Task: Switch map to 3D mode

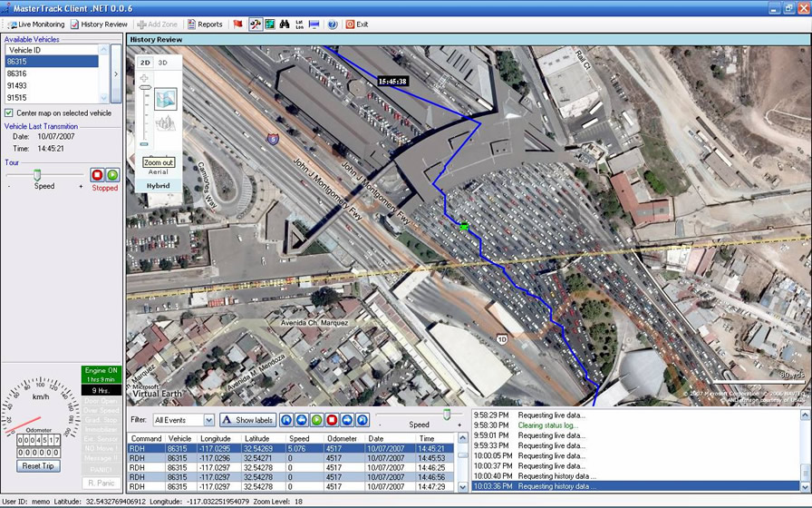Action: [162, 63]
